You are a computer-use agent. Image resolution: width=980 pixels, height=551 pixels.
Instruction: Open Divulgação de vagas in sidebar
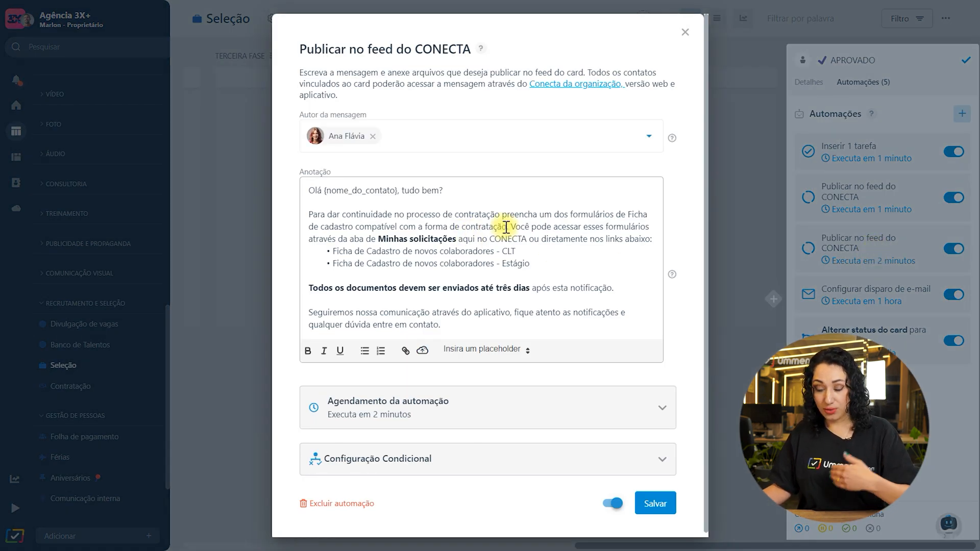tap(84, 324)
